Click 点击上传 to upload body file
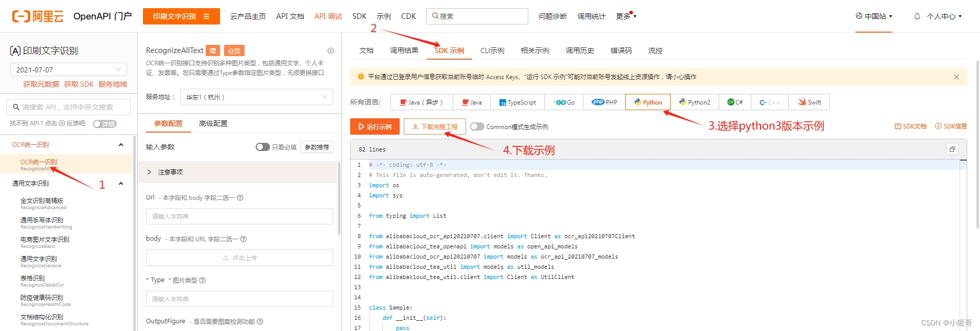This screenshot has height=331, width=980. pyautogui.click(x=239, y=258)
